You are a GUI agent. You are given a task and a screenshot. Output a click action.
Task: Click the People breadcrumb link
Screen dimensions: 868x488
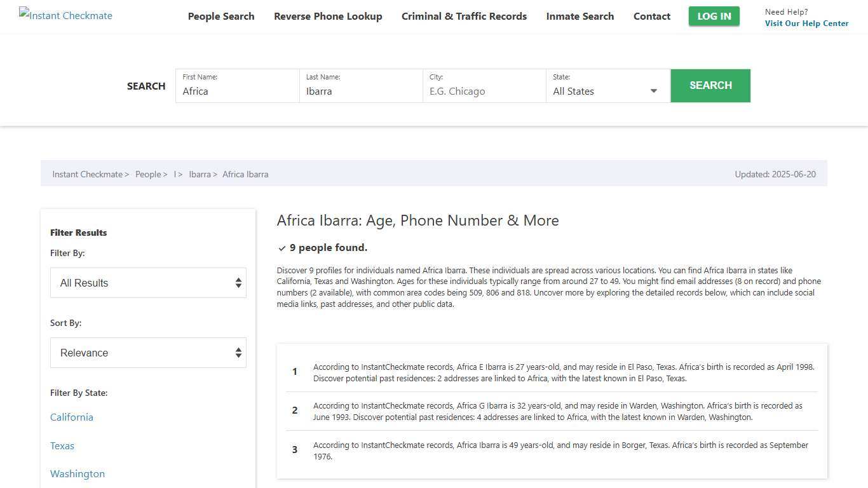[148, 174]
